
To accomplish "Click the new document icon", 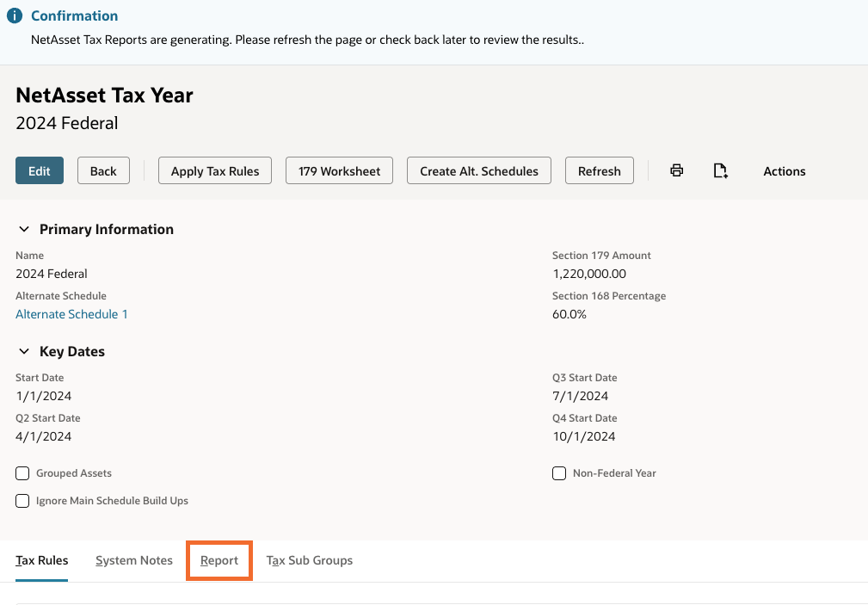I will click(x=721, y=170).
